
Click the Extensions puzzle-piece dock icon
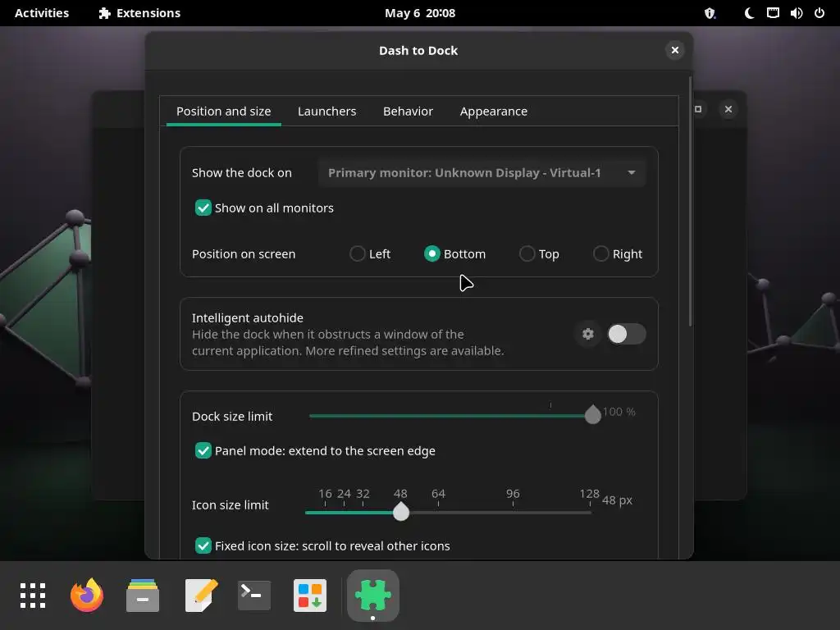373,596
